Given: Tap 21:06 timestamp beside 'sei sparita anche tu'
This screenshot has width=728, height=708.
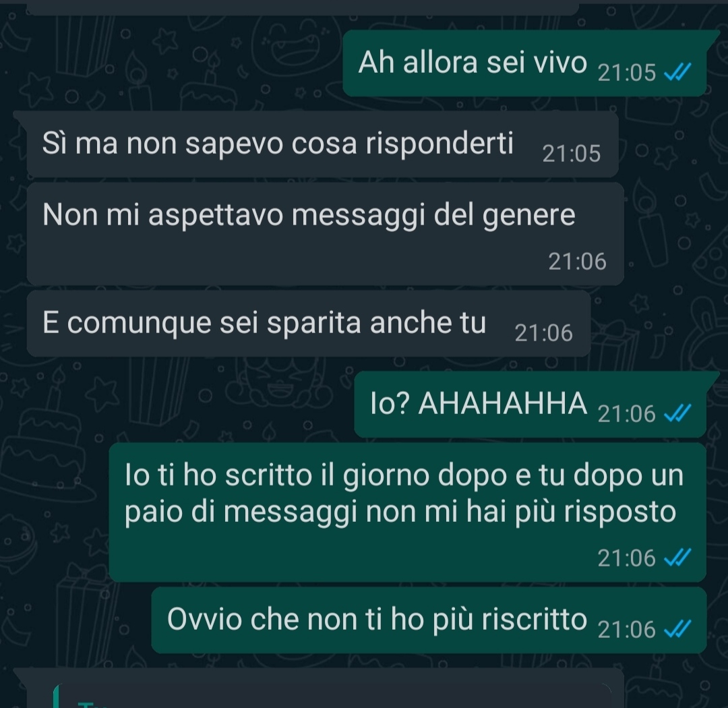Looking at the screenshot, I should [544, 333].
